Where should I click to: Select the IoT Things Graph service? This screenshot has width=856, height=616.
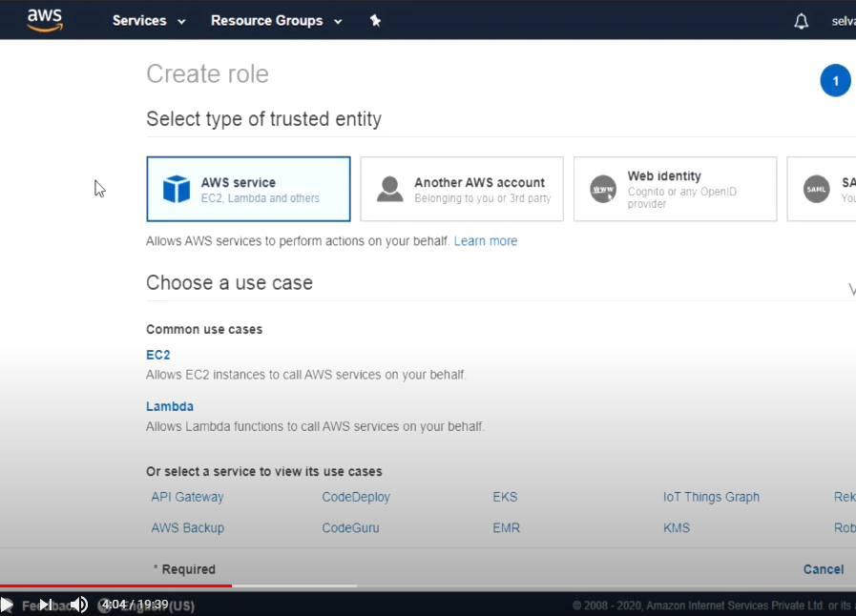tap(711, 497)
